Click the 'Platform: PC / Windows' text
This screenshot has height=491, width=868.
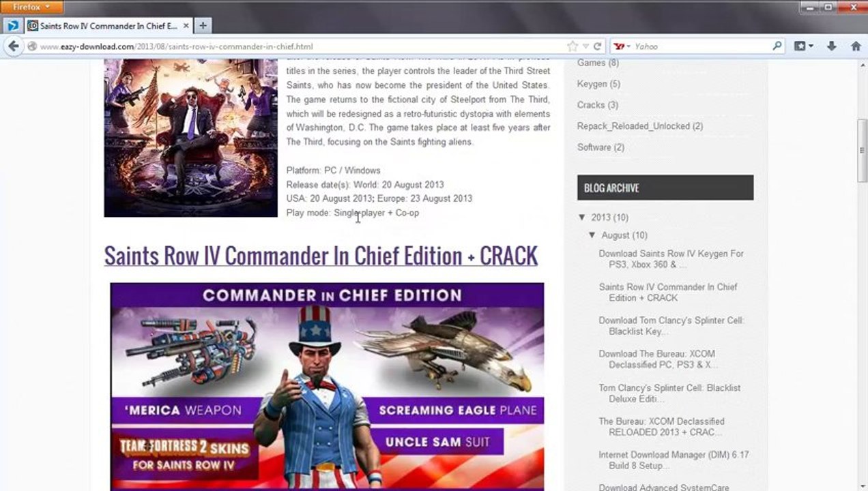tap(333, 170)
